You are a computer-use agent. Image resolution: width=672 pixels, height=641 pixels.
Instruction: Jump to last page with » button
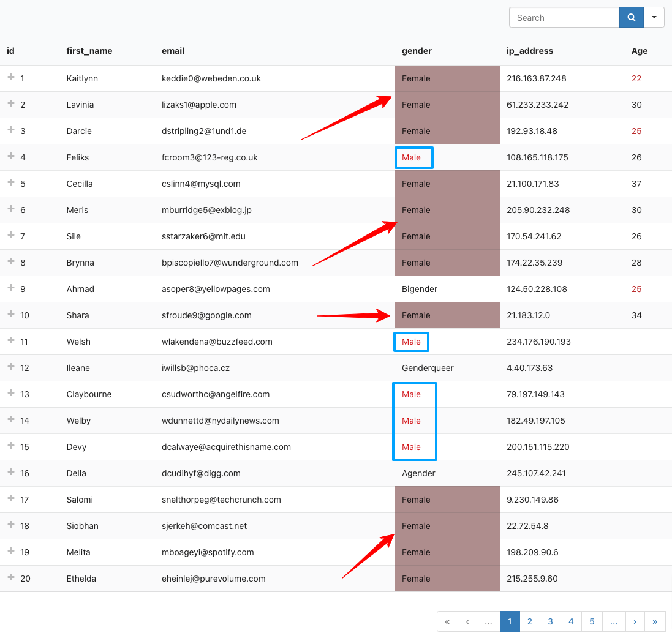(x=655, y=621)
